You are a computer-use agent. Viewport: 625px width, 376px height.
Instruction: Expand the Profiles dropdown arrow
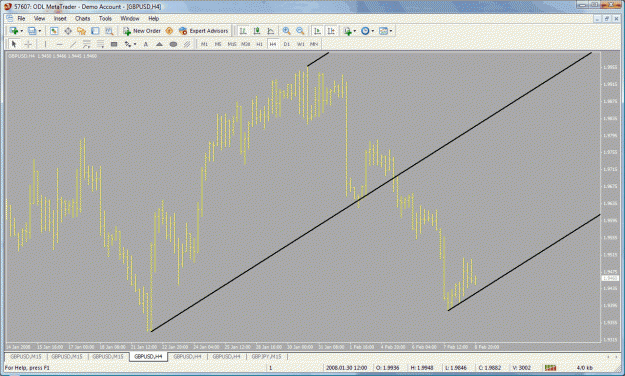point(39,31)
